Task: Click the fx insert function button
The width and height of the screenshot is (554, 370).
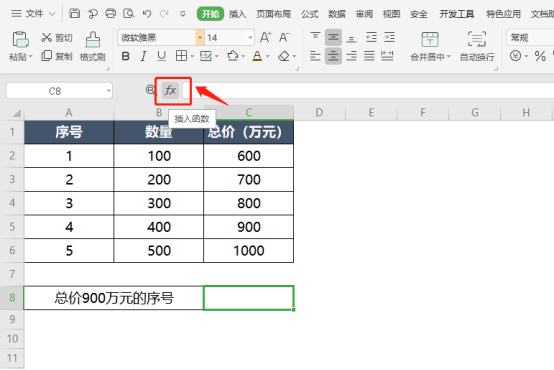Action: 170,90
